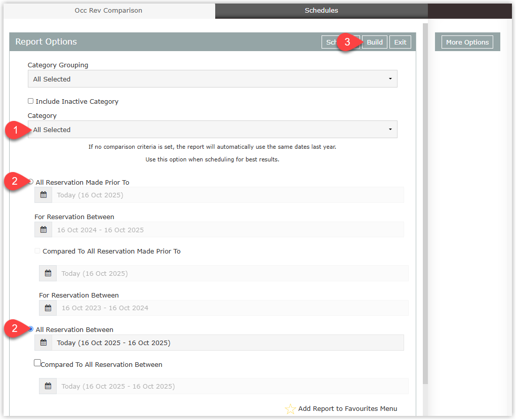
Task: Open calendar icon under Compared To All Reservation Made Prior To
Action: [48, 273]
